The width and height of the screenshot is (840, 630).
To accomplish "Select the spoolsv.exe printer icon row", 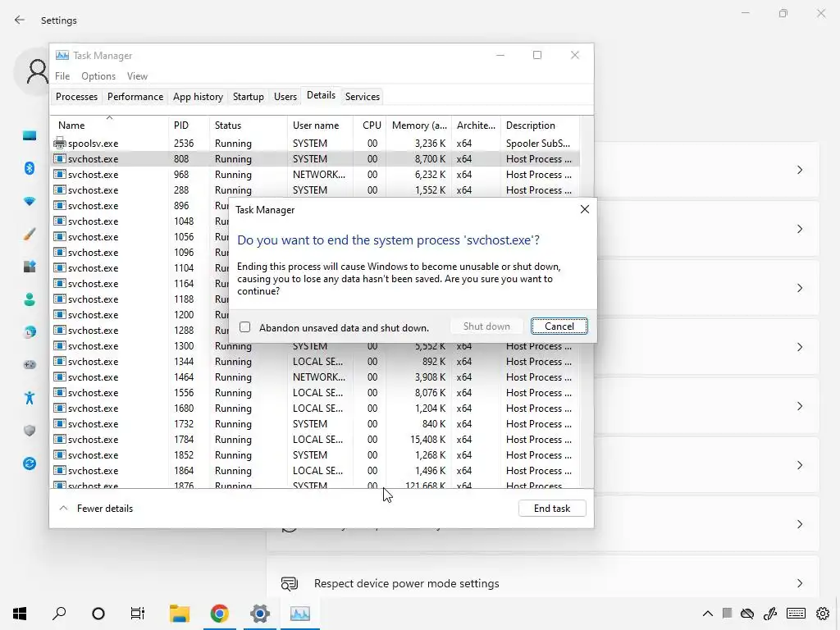I will click(60, 143).
